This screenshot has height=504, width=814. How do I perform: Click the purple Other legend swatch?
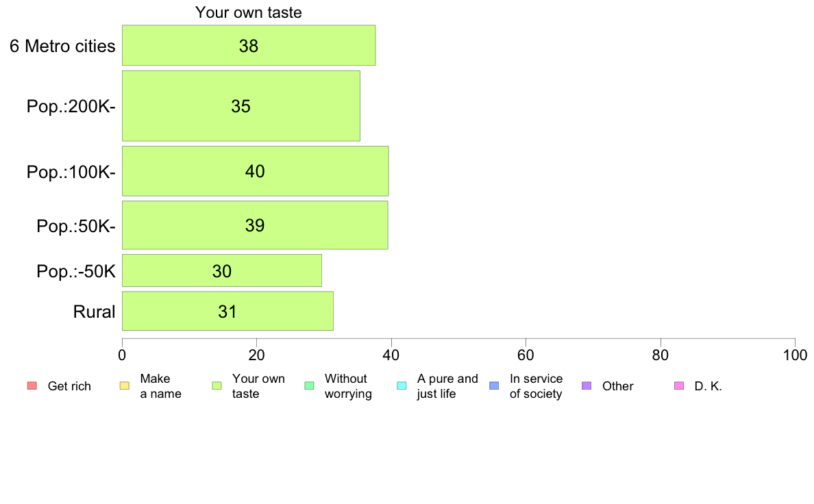coord(587,386)
